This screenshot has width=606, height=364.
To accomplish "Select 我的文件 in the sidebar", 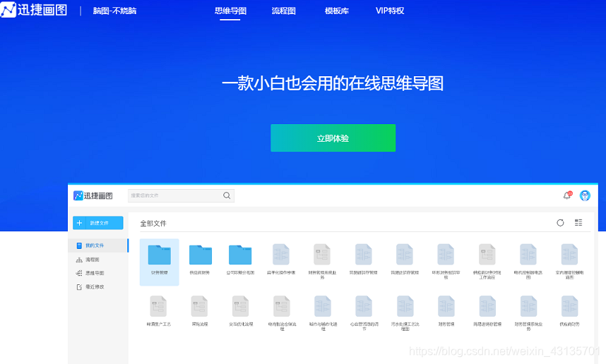I will pos(98,245).
